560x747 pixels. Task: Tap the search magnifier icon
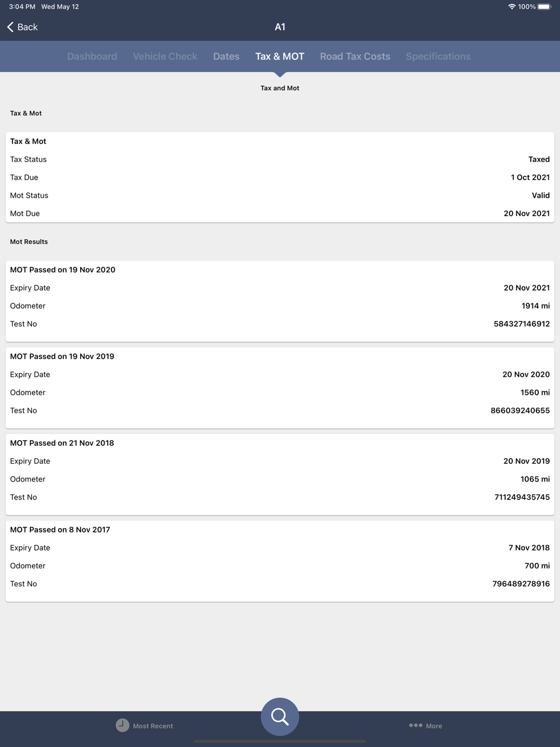pos(280,716)
